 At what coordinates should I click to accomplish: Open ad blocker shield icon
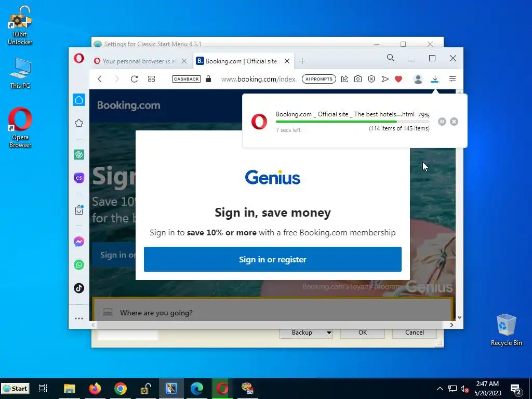(x=371, y=79)
